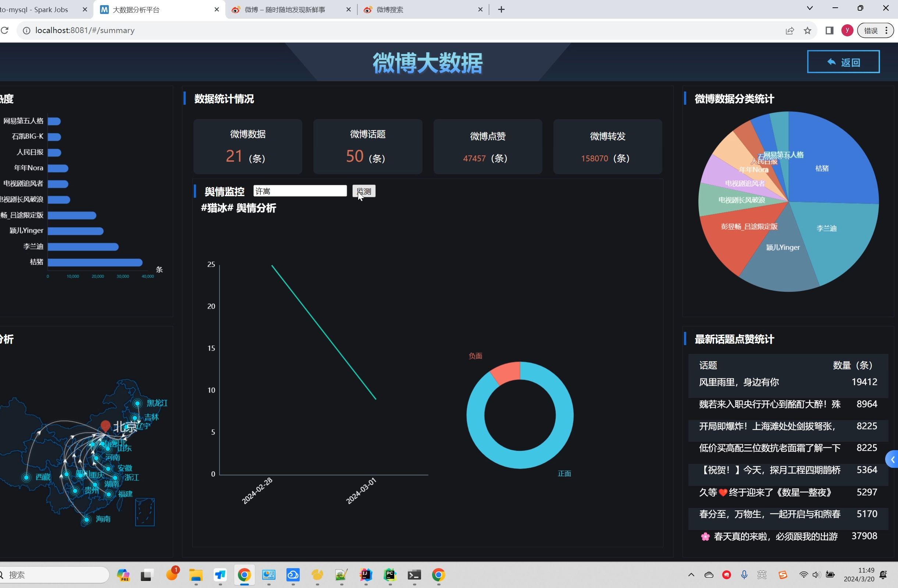Image resolution: width=898 pixels, height=588 pixels.
Task: Bookmark this page with the star
Action: pyautogui.click(x=807, y=31)
